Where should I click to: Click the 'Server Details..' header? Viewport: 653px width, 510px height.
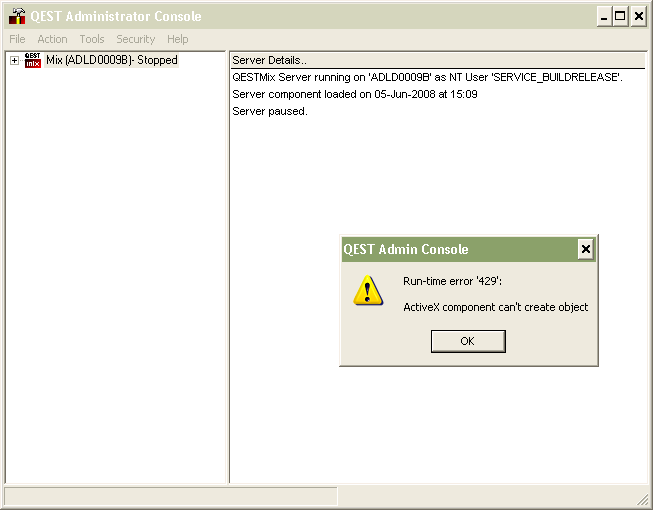click(x=269, y=61)
